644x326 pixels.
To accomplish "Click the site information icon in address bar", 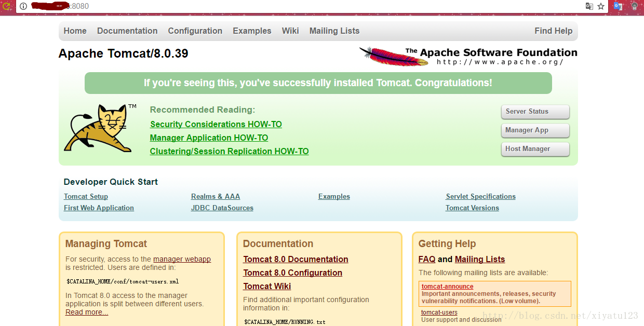I will (x=23, y=6).
